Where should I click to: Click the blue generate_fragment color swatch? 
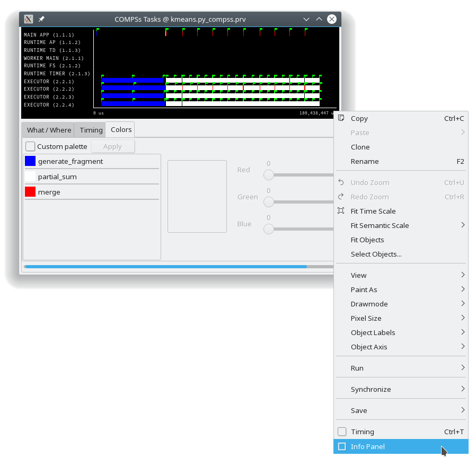pos(30,161)
